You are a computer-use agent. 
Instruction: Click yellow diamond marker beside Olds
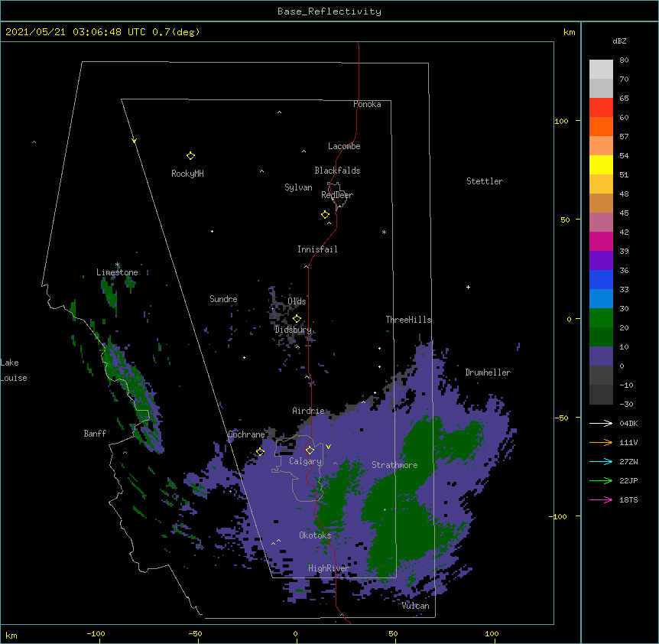(297, 319)
